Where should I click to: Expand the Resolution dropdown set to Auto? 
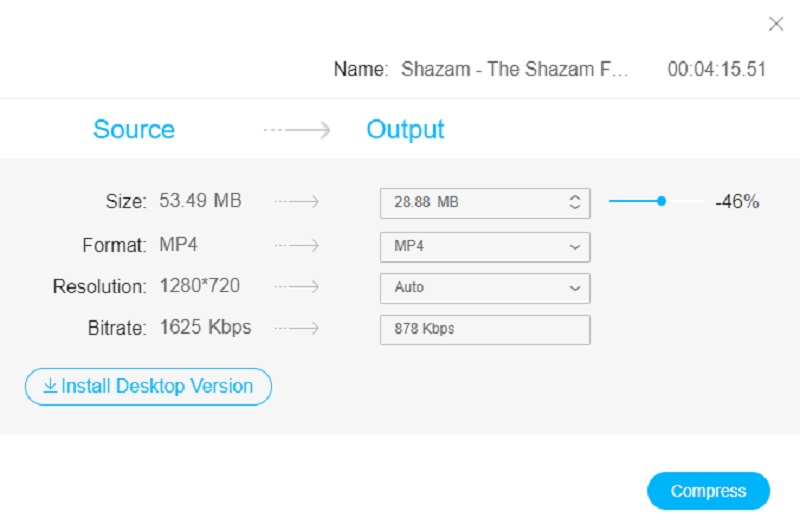pos(484,288)
